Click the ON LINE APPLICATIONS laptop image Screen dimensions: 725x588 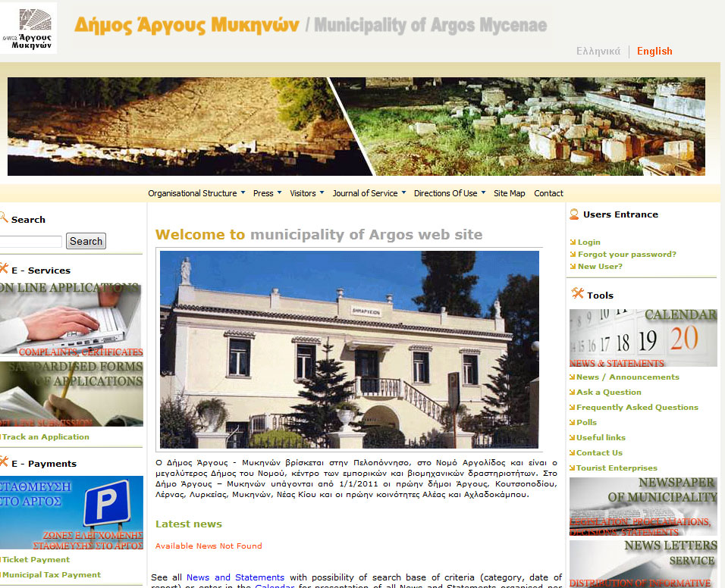(x=71, y=318)
